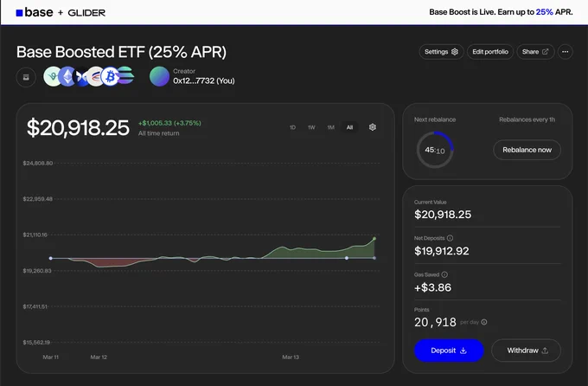Click the $21,110.16 axis label
This screenshot has width=588, height=386.
pos(35,235)
